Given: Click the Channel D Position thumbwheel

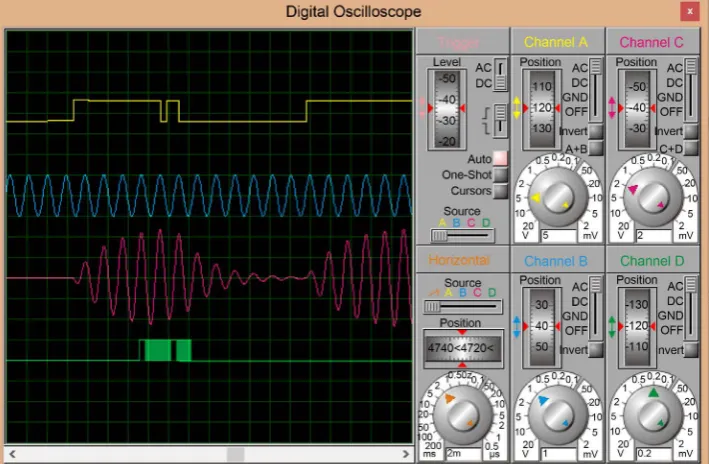Looking at the screenshot, I should point(637,327).
